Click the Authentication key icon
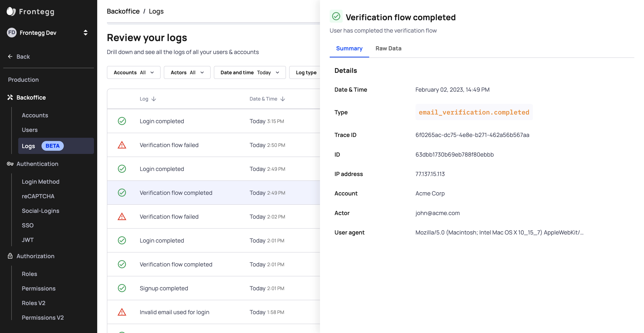The image size is (644, 333). pos(10,164)
